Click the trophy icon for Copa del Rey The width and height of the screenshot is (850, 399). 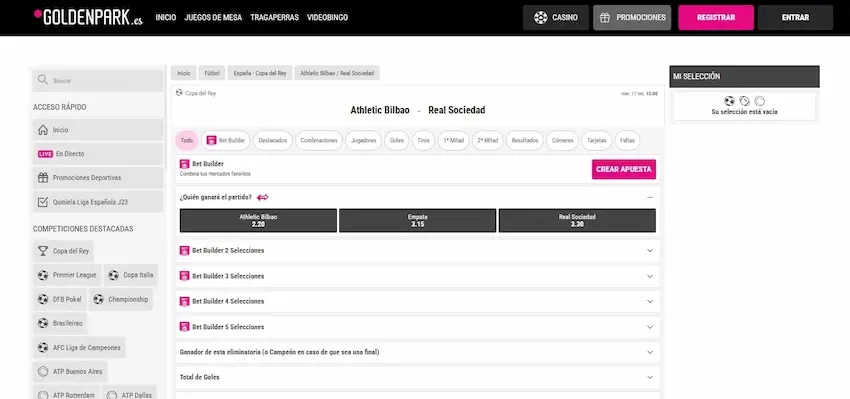click(43, 251)
